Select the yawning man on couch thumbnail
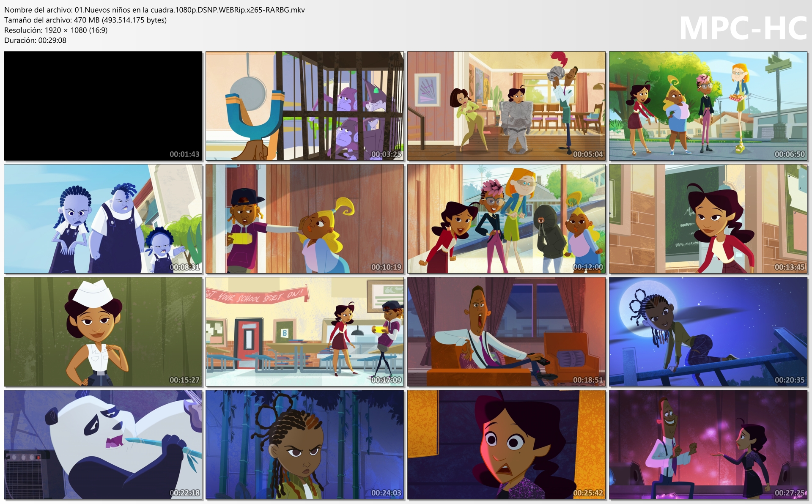 [x=506, y=332]
